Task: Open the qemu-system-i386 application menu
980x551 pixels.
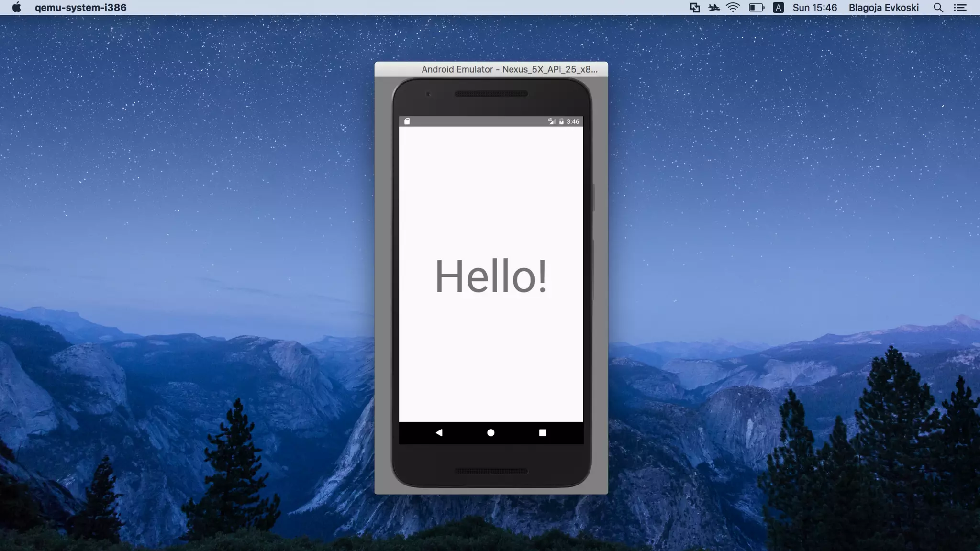Action: point(80,8)
